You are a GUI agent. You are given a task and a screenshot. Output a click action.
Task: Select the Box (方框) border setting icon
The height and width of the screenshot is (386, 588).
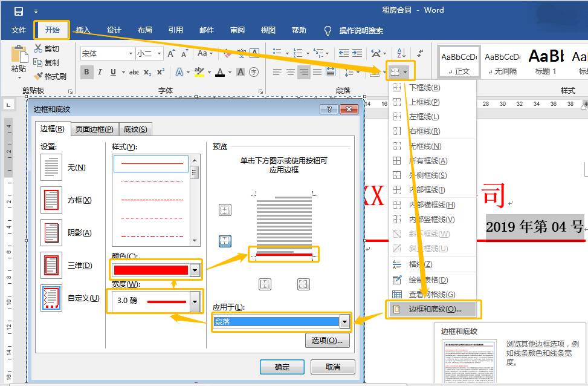[51, 200]
